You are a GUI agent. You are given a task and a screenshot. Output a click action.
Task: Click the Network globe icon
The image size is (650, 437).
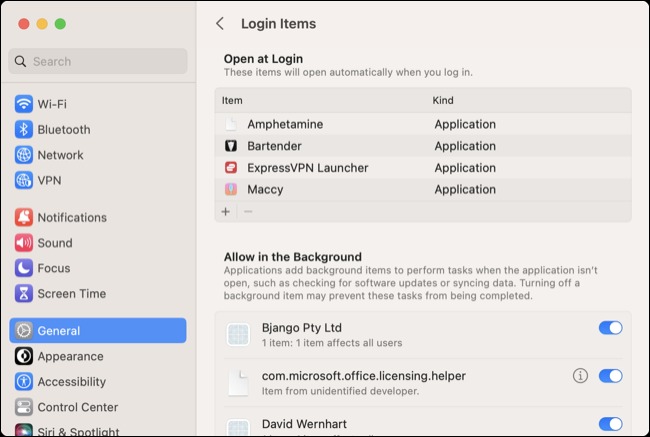point(24,155)
